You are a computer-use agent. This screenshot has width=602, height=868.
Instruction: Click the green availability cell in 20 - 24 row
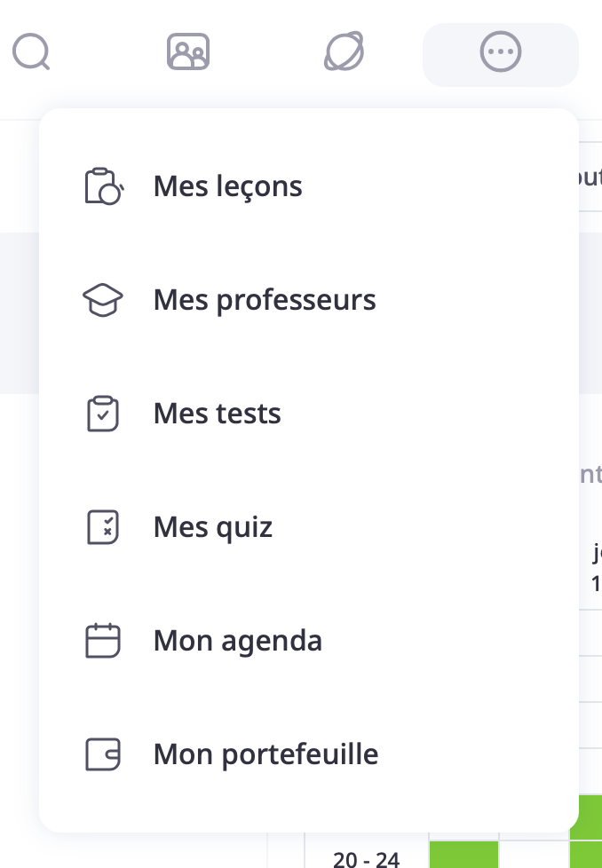(463, 854)
